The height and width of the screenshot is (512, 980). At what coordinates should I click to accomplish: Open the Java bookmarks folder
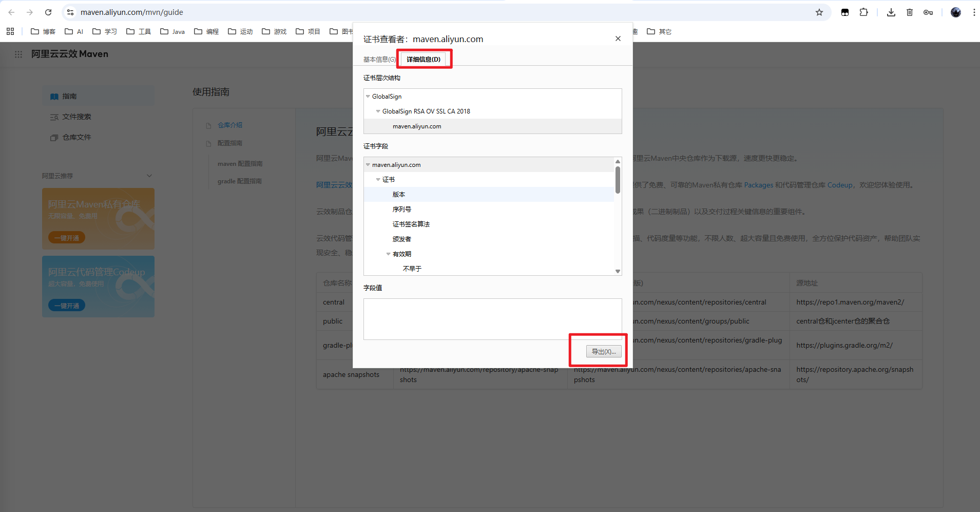172,31
